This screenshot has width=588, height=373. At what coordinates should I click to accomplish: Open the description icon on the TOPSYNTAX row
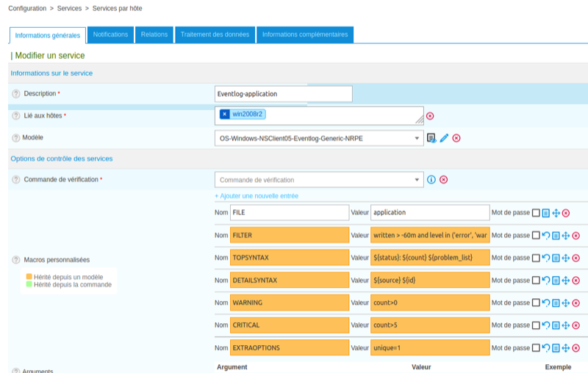tap(556, 258)
